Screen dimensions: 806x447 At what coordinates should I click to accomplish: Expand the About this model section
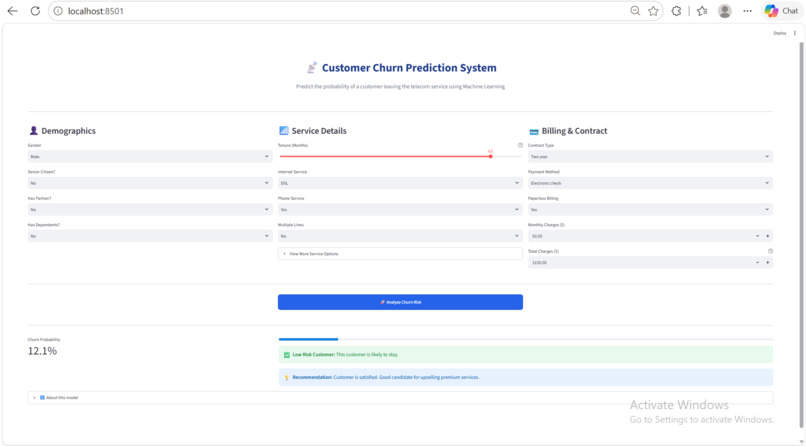pos(400,398)
